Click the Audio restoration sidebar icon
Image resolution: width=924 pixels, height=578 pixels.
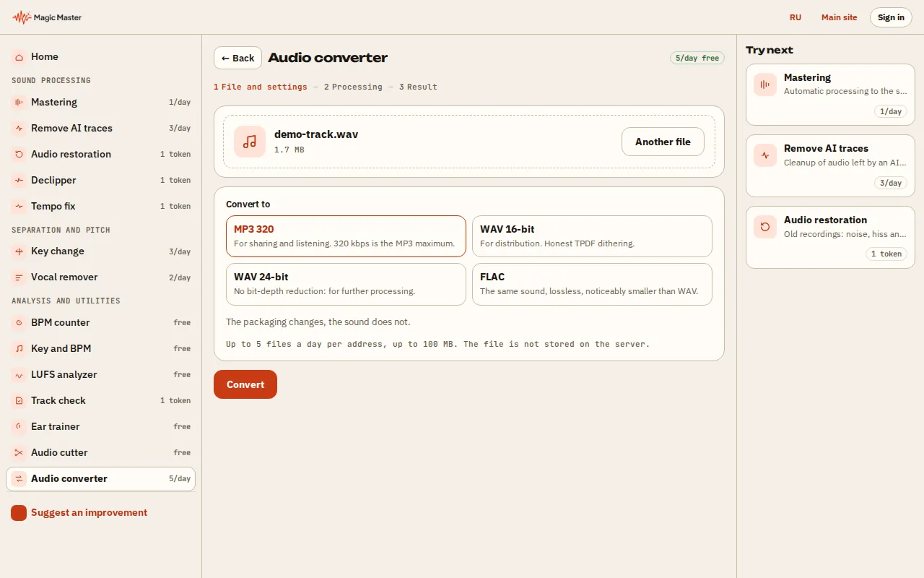[19, 155]
